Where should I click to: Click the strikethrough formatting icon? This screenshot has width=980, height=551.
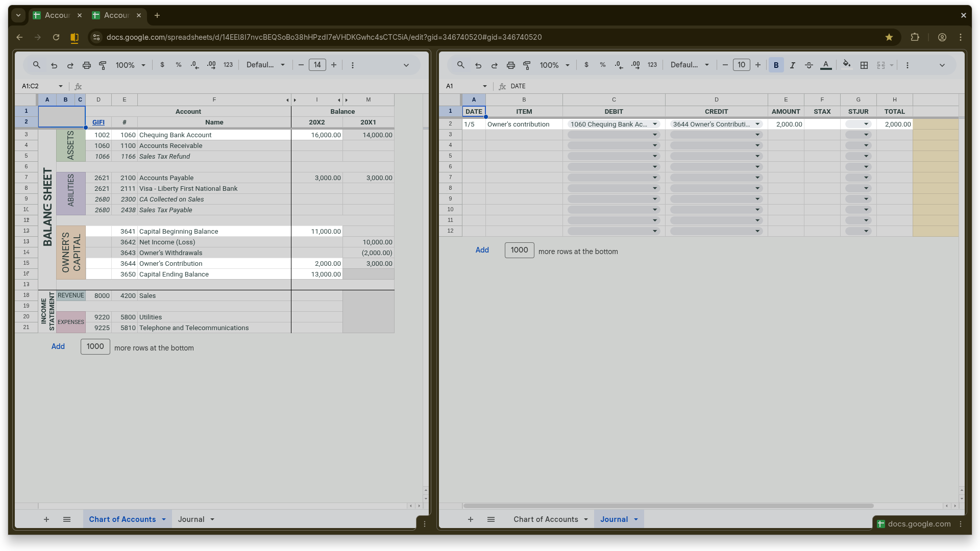point(809,65)
